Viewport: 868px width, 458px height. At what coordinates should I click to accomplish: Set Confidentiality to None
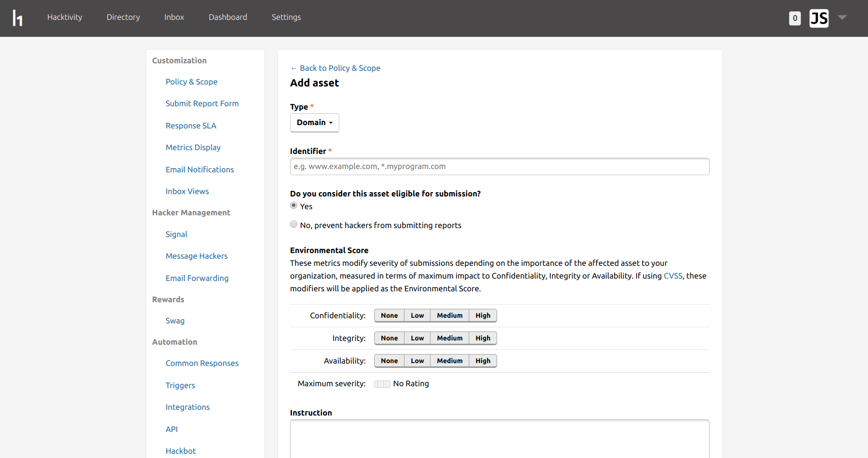pyautogui.click(x=389, y=315)
